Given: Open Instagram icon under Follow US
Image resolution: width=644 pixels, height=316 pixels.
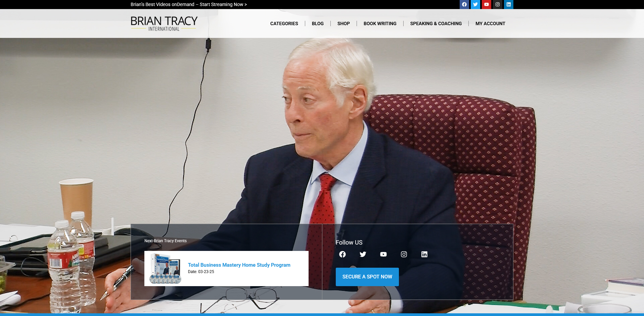Looking at the screenshot, I should tap(404, 254).
